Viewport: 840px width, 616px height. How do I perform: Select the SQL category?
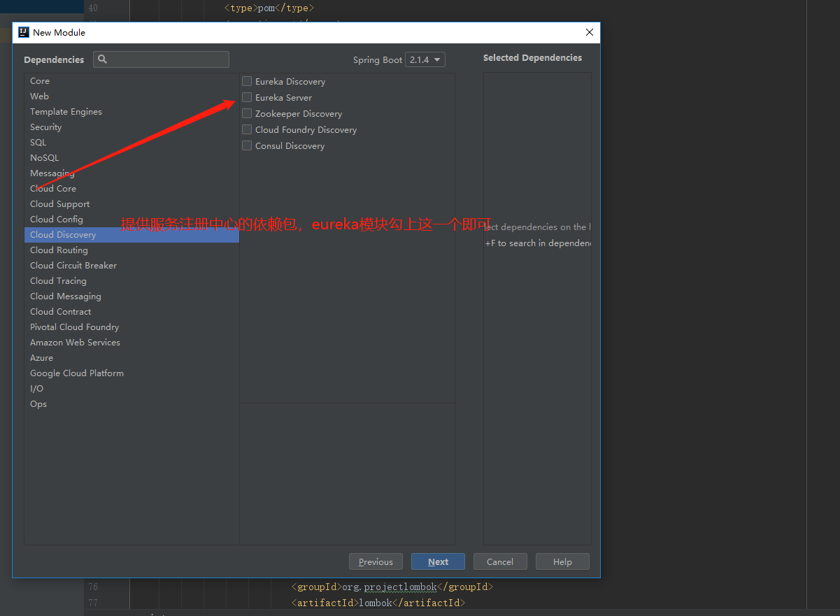131,143
